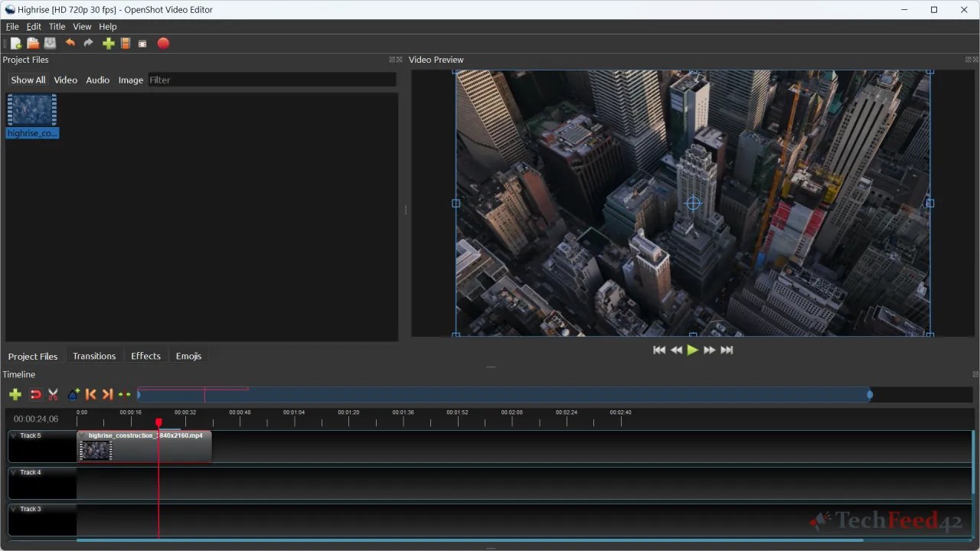Click the Fast Forward button
Screen dimensions: 980x551
[710, 350]
